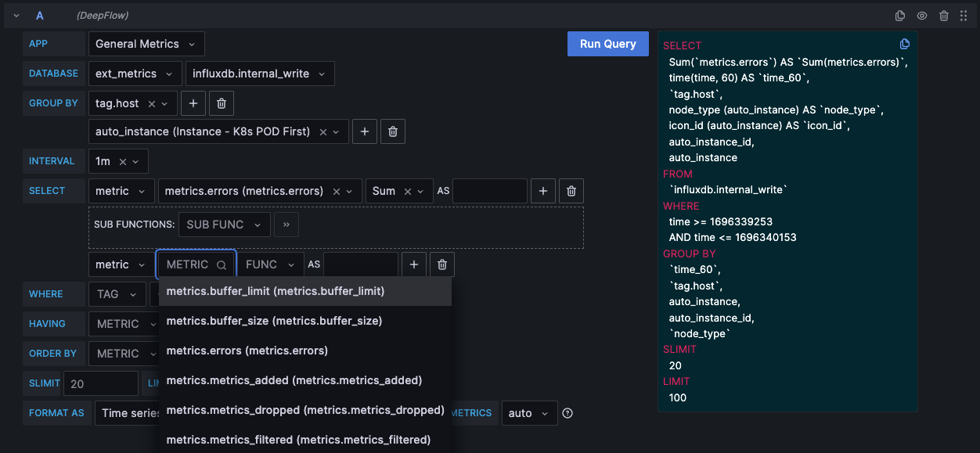
Task: Add a group by after auto_instance
Action: (x=365, y=132)
